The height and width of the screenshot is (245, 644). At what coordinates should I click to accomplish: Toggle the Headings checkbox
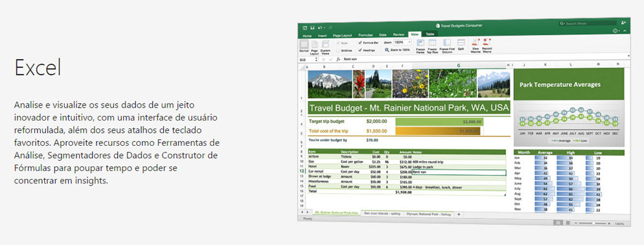[x=360, y=50]
